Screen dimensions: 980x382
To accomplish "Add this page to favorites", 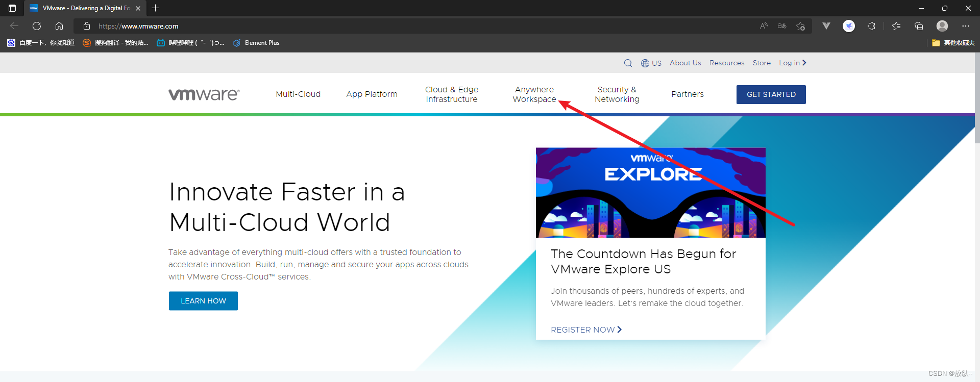I will tap(800, 26).
